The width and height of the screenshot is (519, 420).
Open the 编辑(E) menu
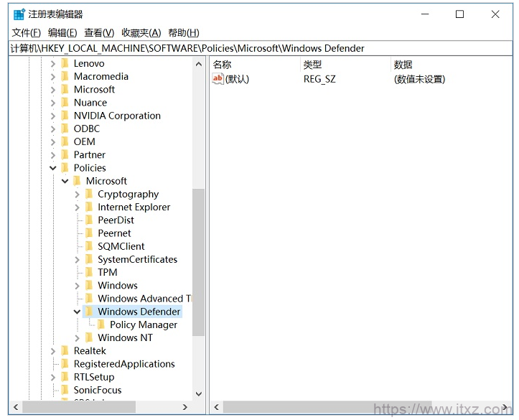click(62, 33)
